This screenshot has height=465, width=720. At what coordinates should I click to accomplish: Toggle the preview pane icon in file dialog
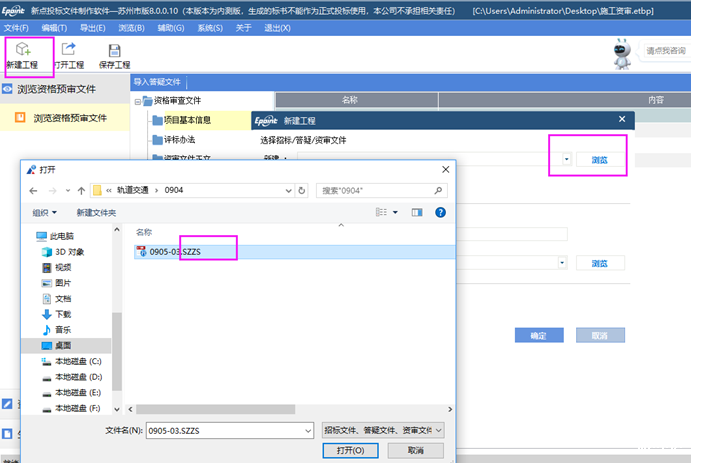[x=417, y=212]
